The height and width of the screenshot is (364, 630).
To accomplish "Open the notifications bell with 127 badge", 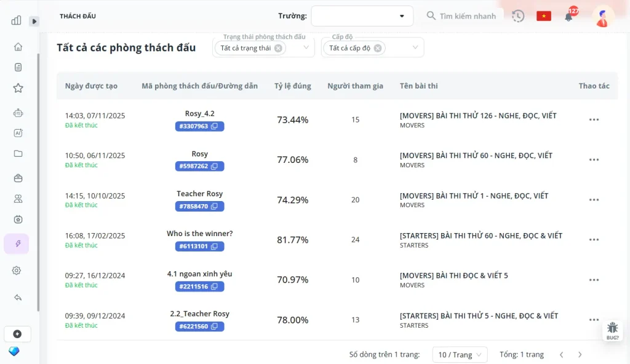I will point(568,17).
